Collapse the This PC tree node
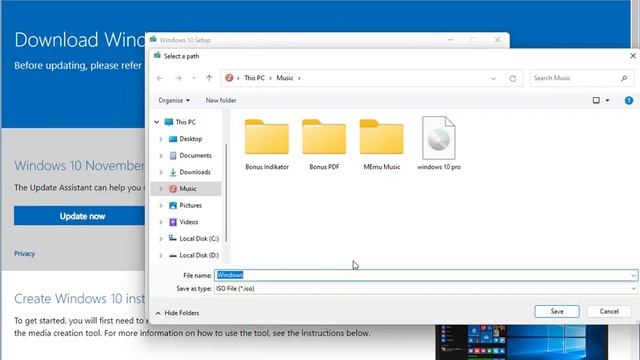The image size is (640, 360). pos(156,122)
